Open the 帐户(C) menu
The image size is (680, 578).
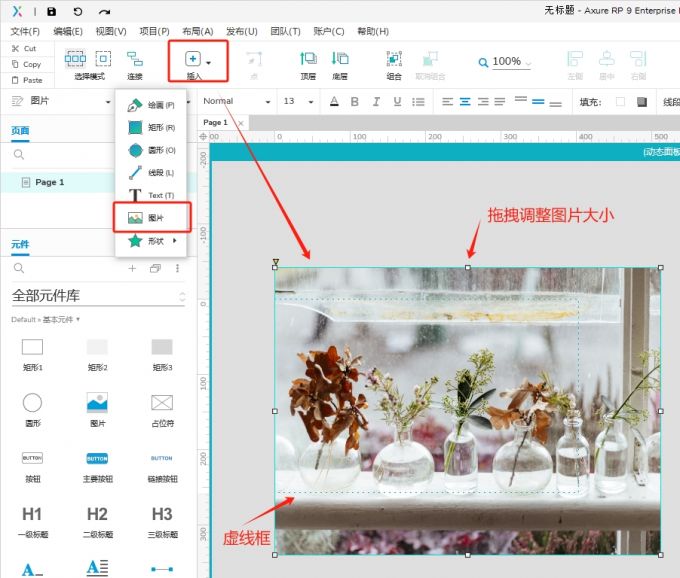329,31
